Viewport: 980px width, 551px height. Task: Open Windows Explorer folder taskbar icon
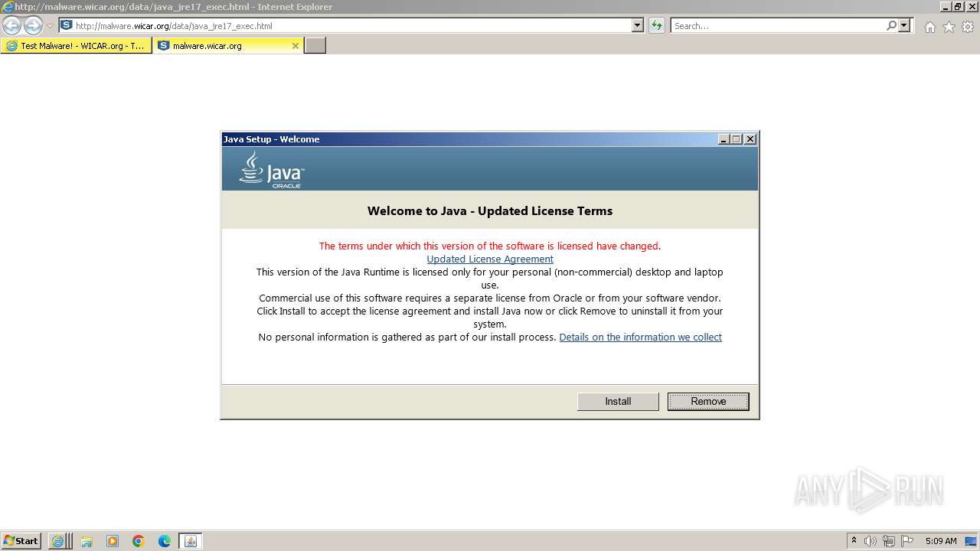coord(87,541)
